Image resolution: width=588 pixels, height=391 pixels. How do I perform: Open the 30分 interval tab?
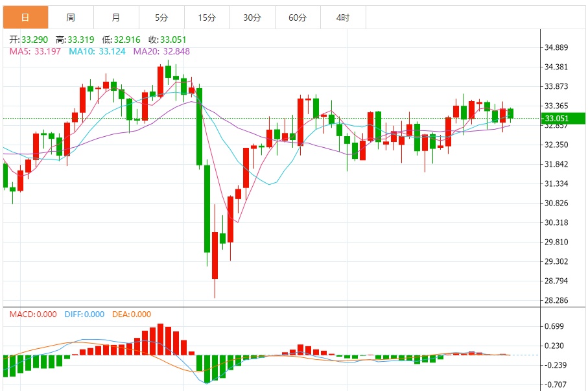tap(252, 18)
